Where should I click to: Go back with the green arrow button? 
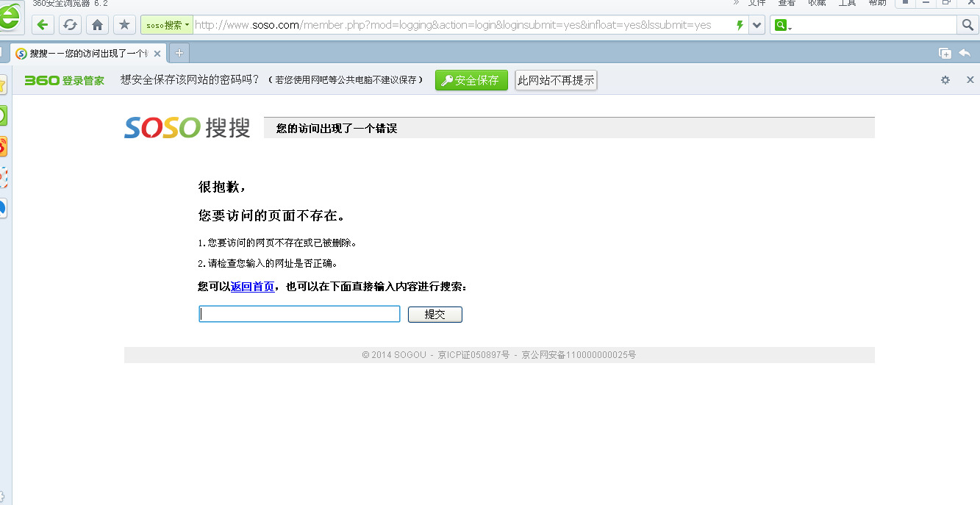(43, 25)
